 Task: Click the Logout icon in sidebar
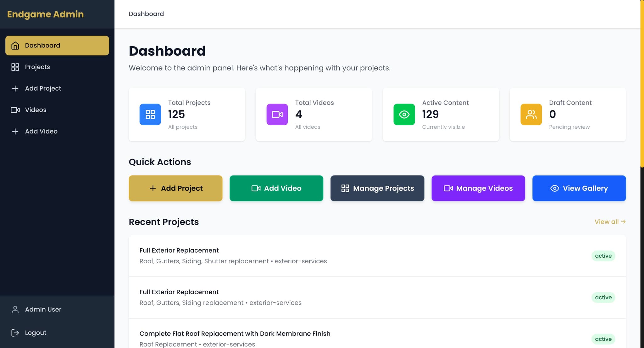click(x=15, y=333)
